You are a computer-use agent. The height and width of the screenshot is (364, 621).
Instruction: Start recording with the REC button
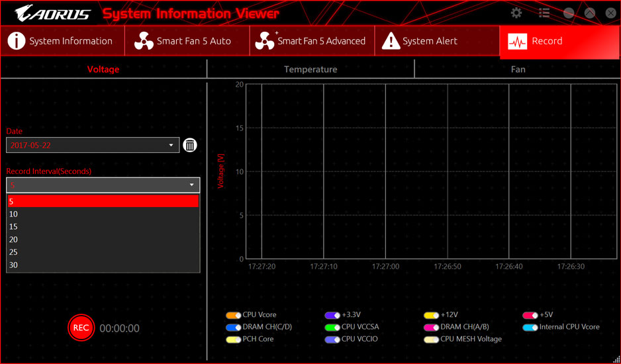coord(81,328)
